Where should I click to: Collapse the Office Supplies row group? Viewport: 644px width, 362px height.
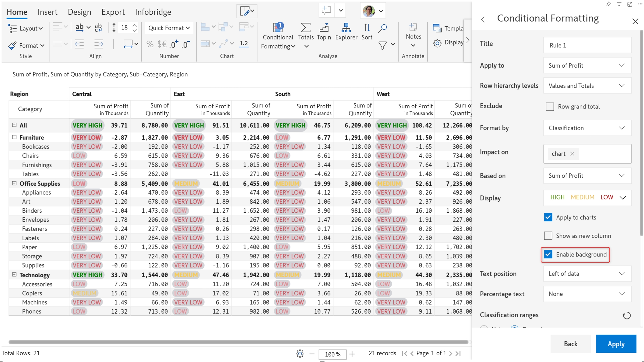click(x=14, y=184)
